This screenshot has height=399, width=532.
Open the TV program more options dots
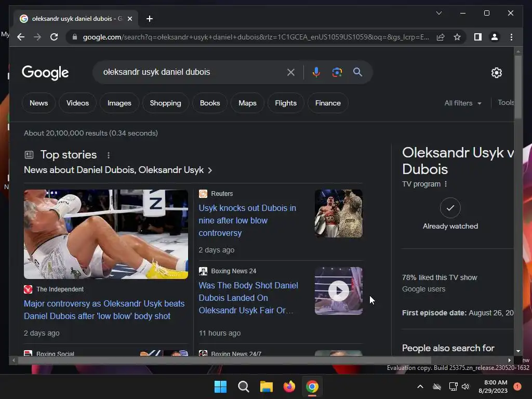446,184
